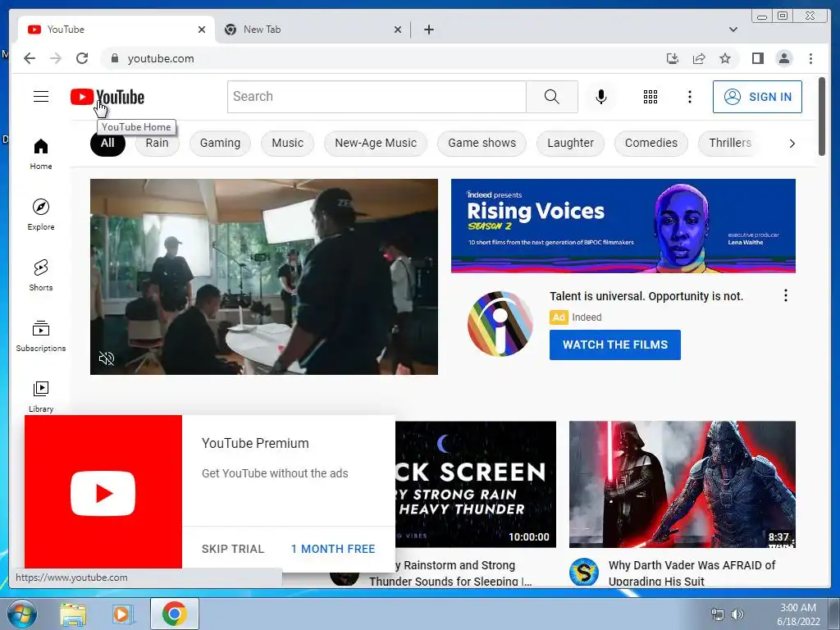This screenshot has height=630, width=840.
Task: Select the Thrillers chip
Action: (729, 143)
